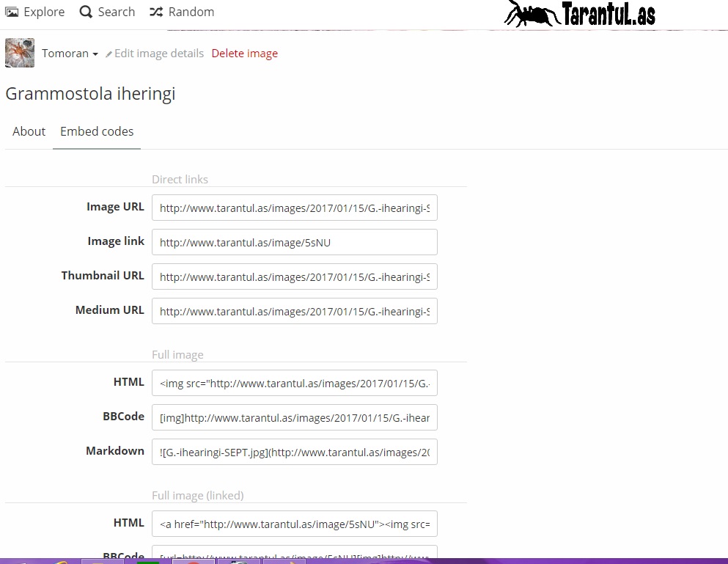Select the Embed codes tab

pos(97,131)
